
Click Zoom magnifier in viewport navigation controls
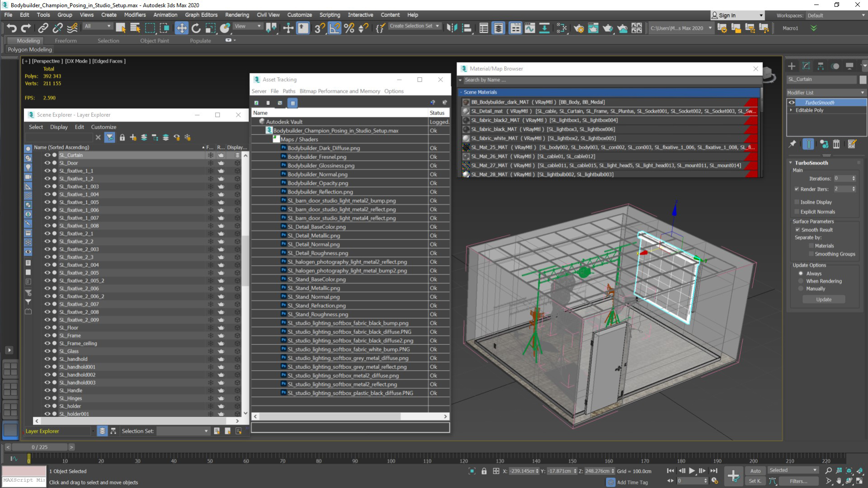(x=828, y=471)
